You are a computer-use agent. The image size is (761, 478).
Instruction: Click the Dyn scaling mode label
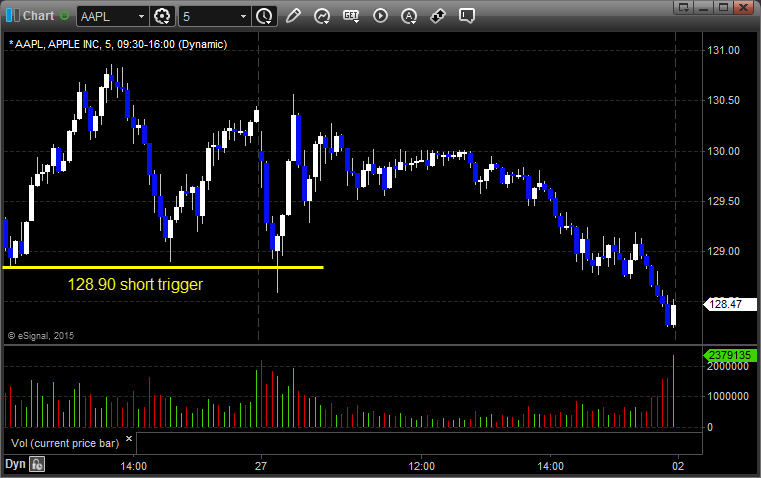(15, 464)
